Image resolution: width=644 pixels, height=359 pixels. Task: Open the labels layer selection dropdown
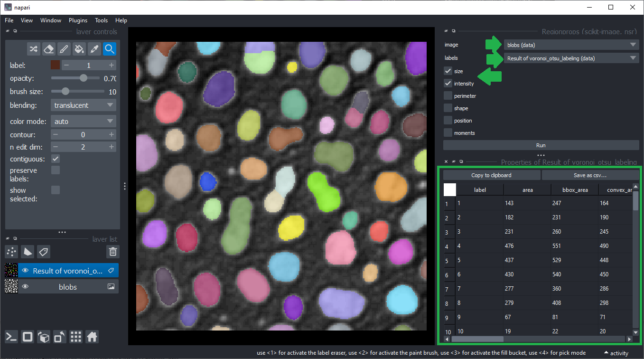tap(571, 58)
